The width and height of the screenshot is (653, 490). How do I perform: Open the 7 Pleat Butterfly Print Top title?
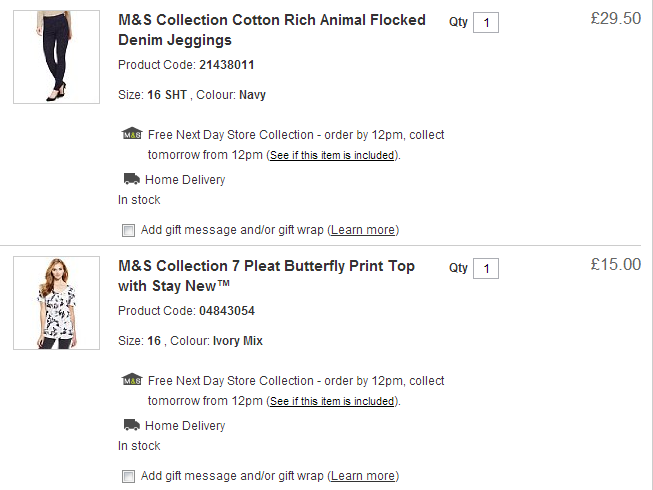coord(266,276)
